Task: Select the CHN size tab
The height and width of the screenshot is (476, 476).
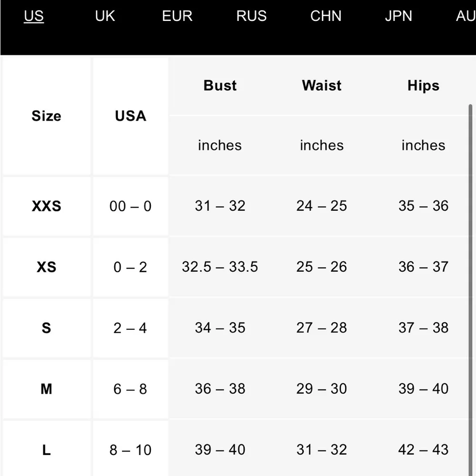Action: point(326,16)
